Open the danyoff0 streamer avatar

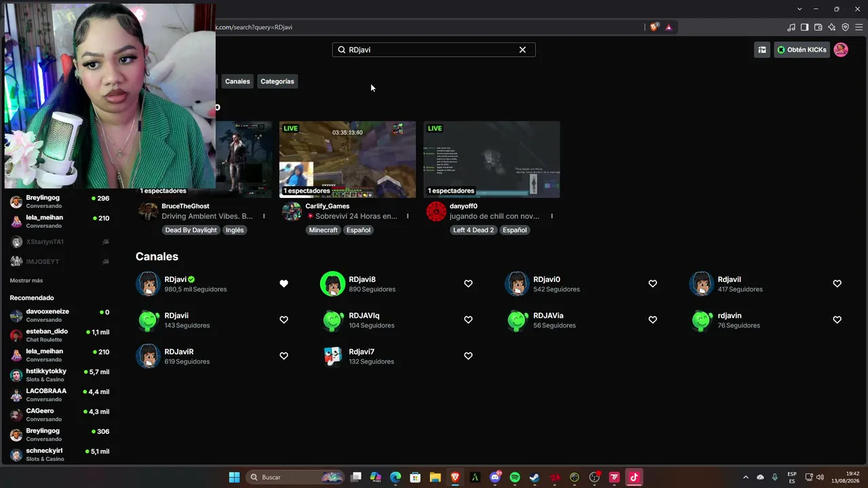click(436, 211)
